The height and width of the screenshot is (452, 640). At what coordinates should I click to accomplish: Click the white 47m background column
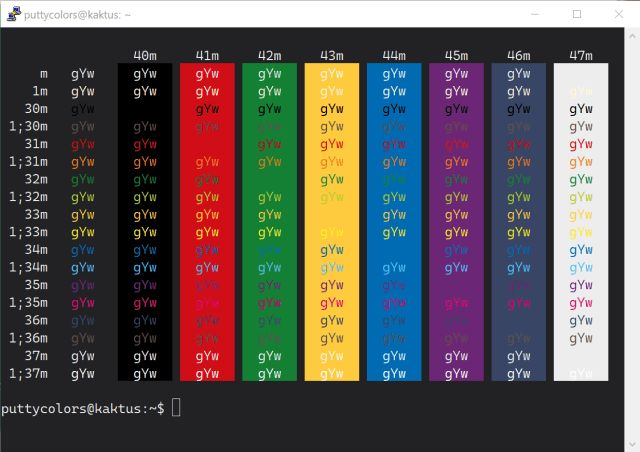coord(581,220)
